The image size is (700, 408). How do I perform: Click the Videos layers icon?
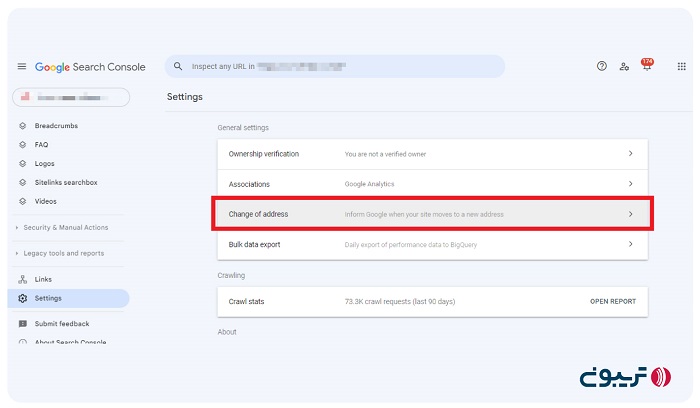point(23,201)
